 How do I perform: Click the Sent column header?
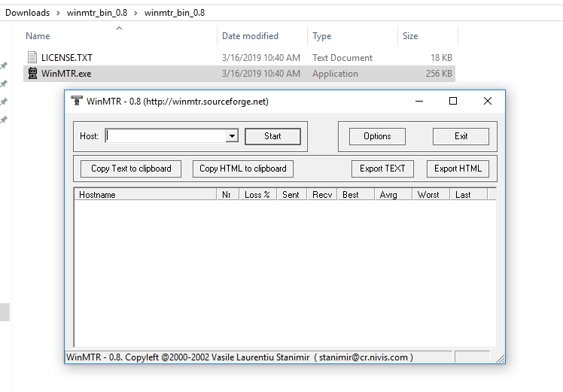tap(291, 195)
